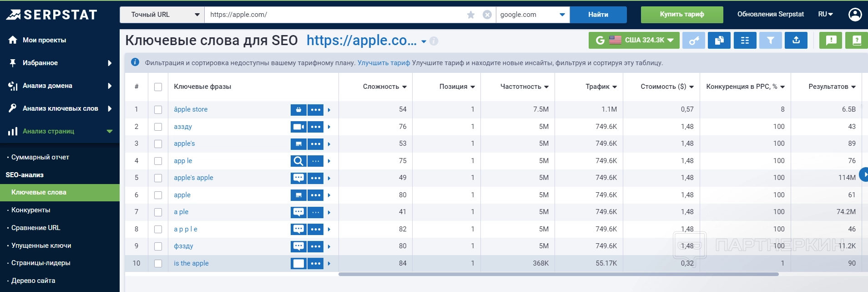Click the magnifier icon for app le
The height and width of the screenshot is (292, 868).
[298, 161]
